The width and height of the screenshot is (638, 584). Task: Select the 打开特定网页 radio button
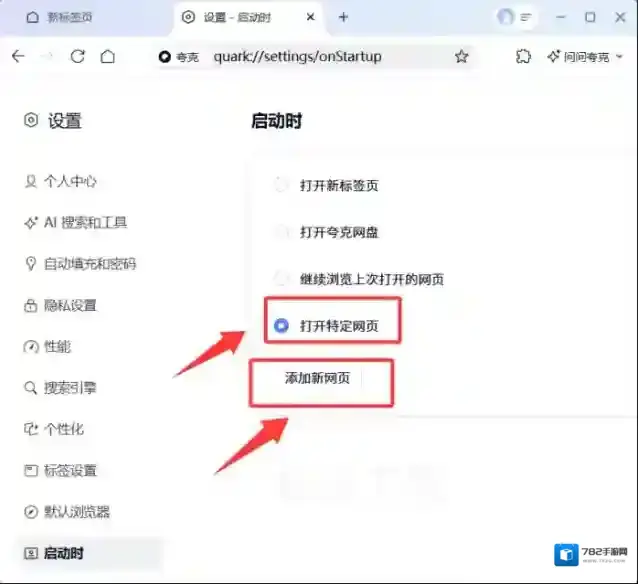click(281, 326)
